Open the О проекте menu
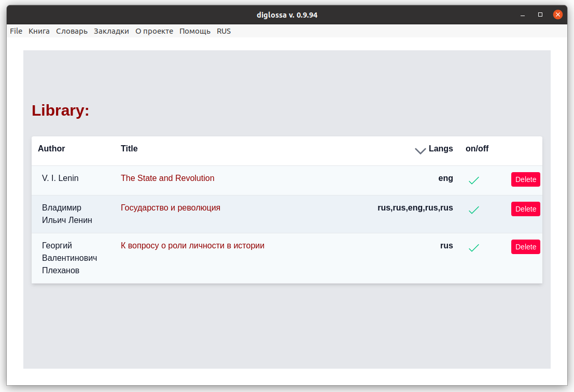574x392 pixels. click(x=154, y=31)
